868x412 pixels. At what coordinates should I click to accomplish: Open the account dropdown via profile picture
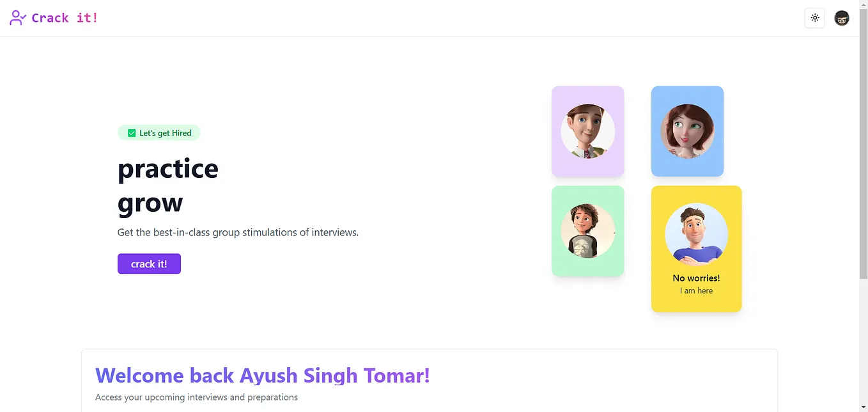tap(841, 18)
